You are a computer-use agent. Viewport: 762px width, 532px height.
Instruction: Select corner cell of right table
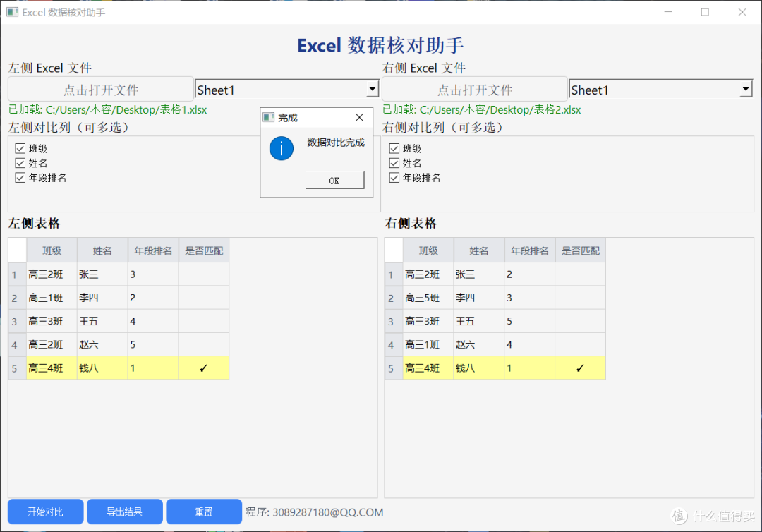[394, 250]
